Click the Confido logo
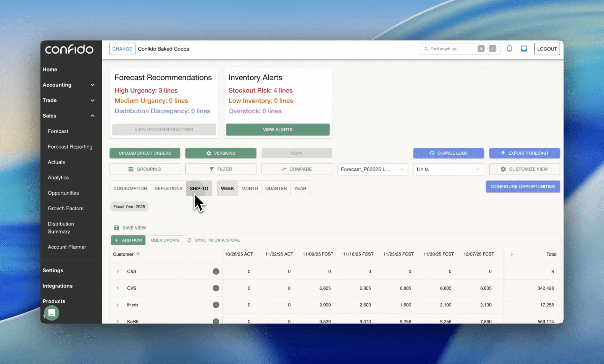 coord(69,50)
